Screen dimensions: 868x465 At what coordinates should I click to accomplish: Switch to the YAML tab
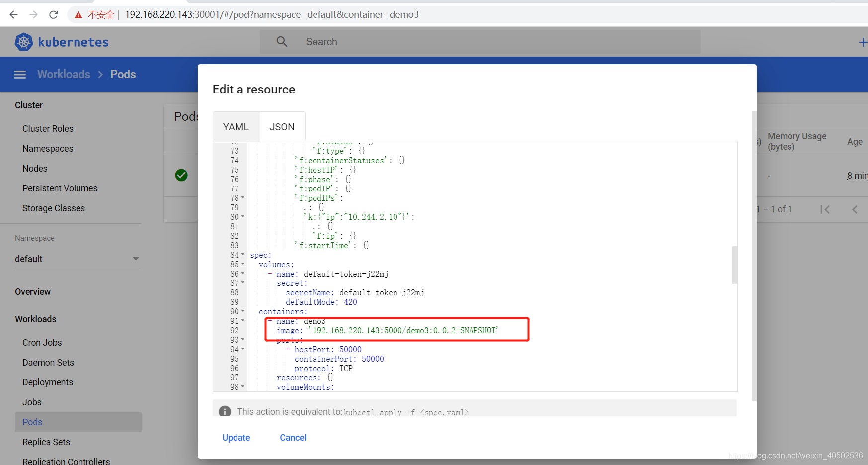pos(236,127)
